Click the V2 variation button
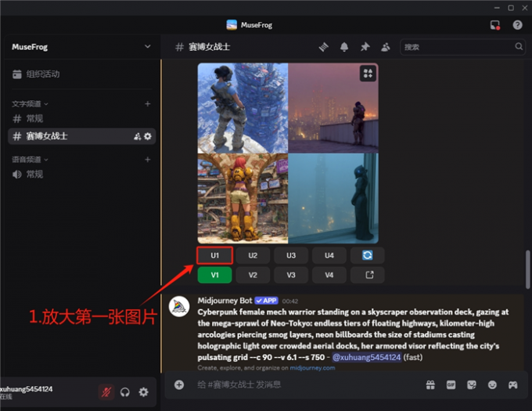Viewport: 532px width, 411px height. [x=253, y=275]
